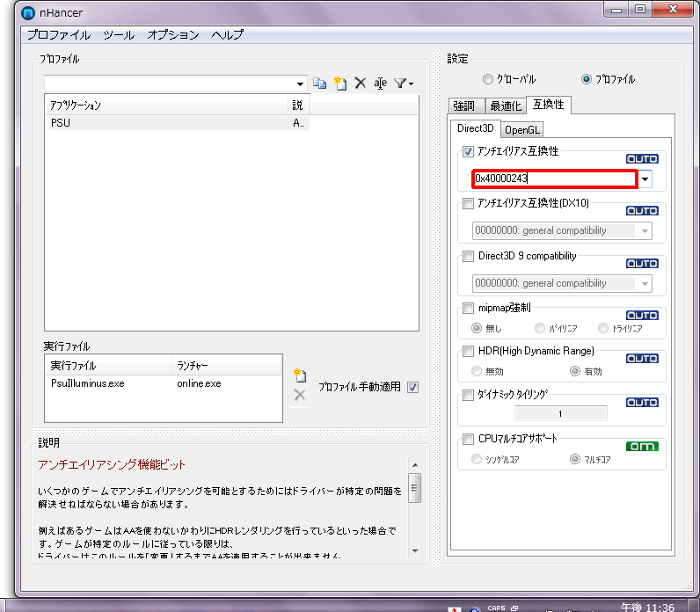
Task: Switch to the Direct3D sub-tab
Action: pos(476,128)
